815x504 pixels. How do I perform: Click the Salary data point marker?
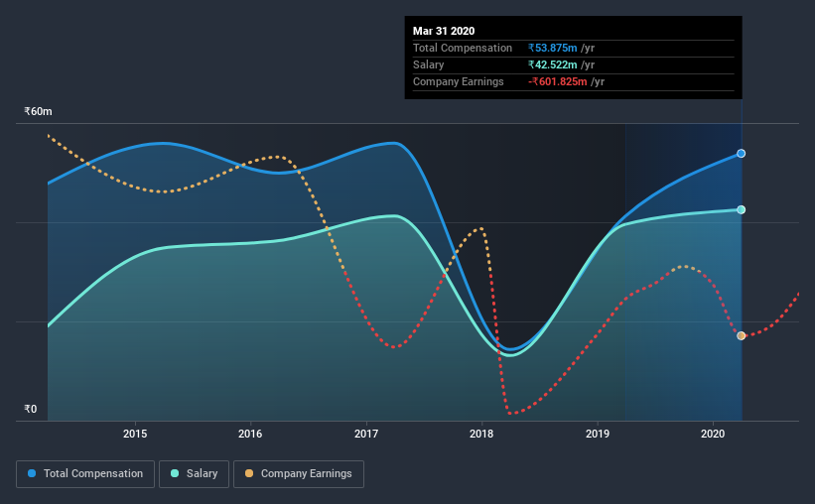coord(742,209)
